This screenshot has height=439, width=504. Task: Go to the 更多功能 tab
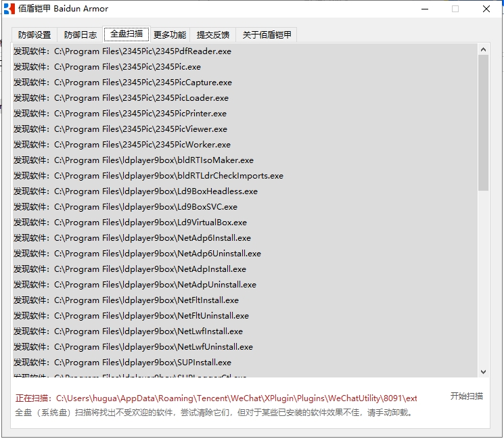(169, 35)
